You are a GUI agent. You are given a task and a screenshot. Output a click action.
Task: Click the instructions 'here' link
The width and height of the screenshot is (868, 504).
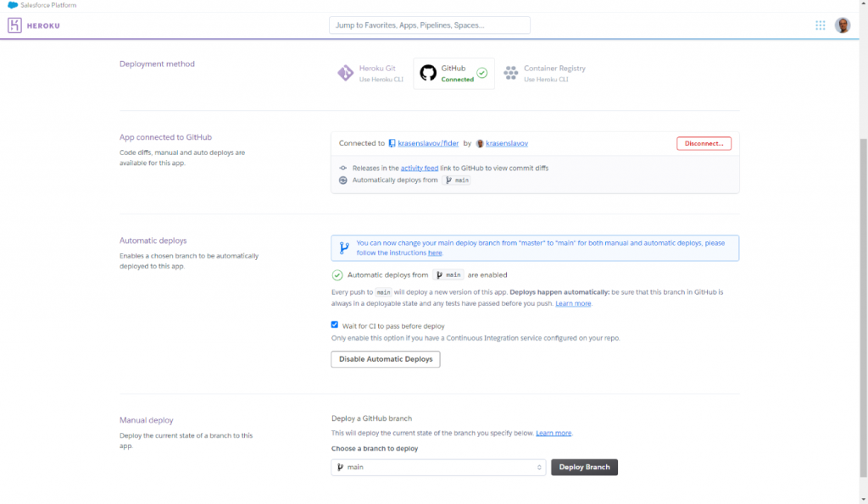tap(434, 253)
